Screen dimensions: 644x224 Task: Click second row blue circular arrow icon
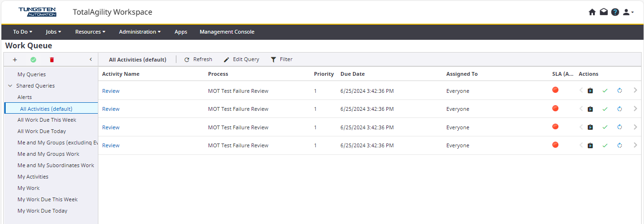tap(619, 109)
